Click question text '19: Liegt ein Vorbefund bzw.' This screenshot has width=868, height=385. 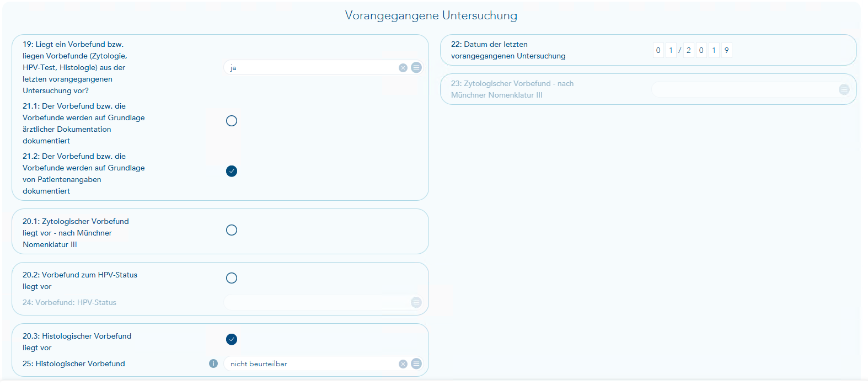click(x=73, y=44)
